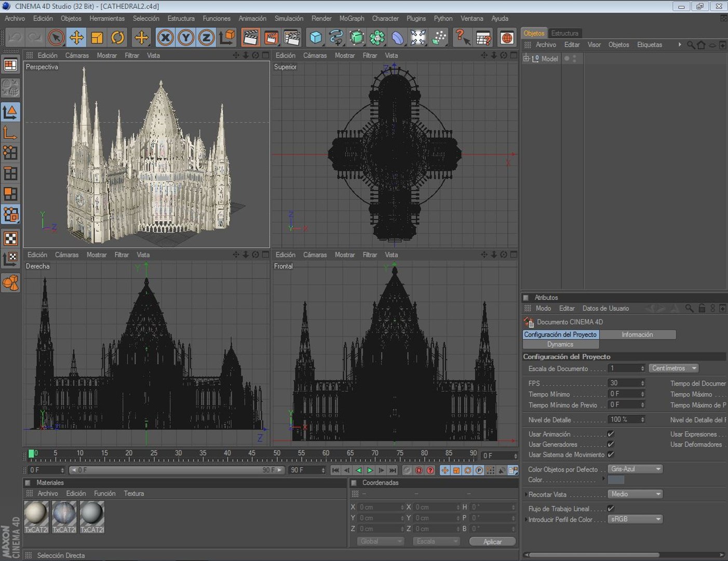The image size is (728, 561).
Task: Toggle the autokeying record button
Action: coord(419,470)
